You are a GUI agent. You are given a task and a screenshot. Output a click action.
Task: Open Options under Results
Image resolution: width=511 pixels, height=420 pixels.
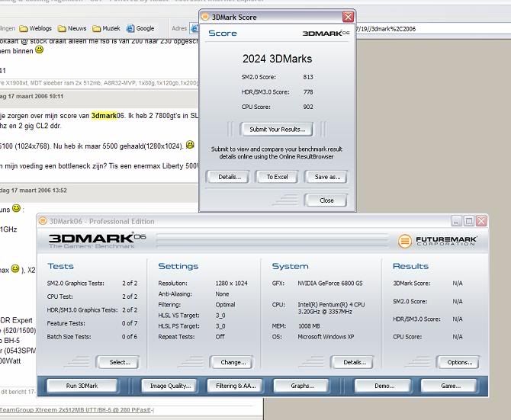click(458, 362)
